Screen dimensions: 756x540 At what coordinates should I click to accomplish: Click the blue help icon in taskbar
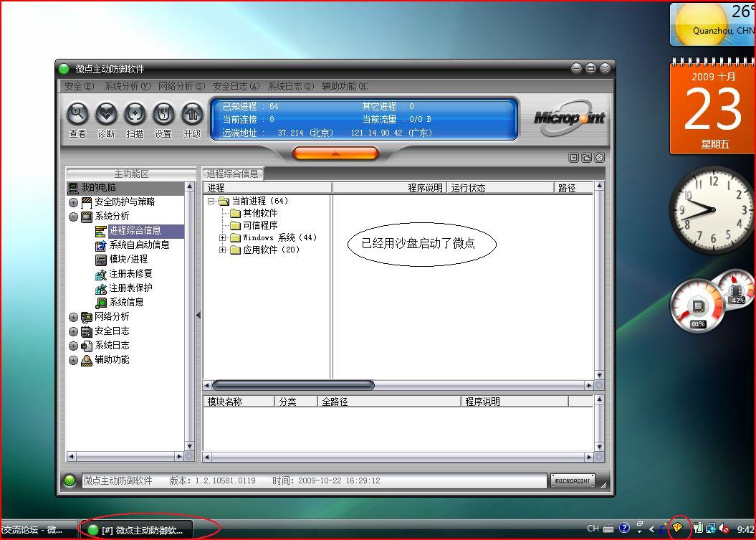point(624,529)
